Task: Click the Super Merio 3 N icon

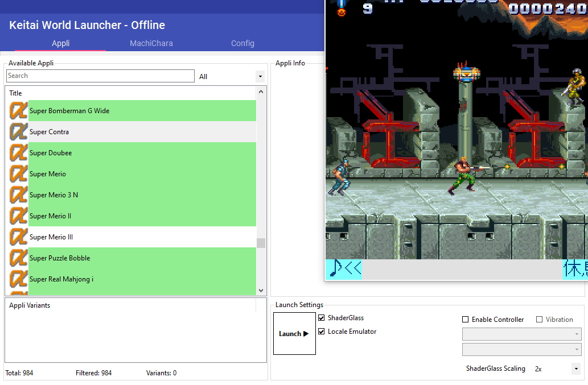Action: click(x=18, y=194)
